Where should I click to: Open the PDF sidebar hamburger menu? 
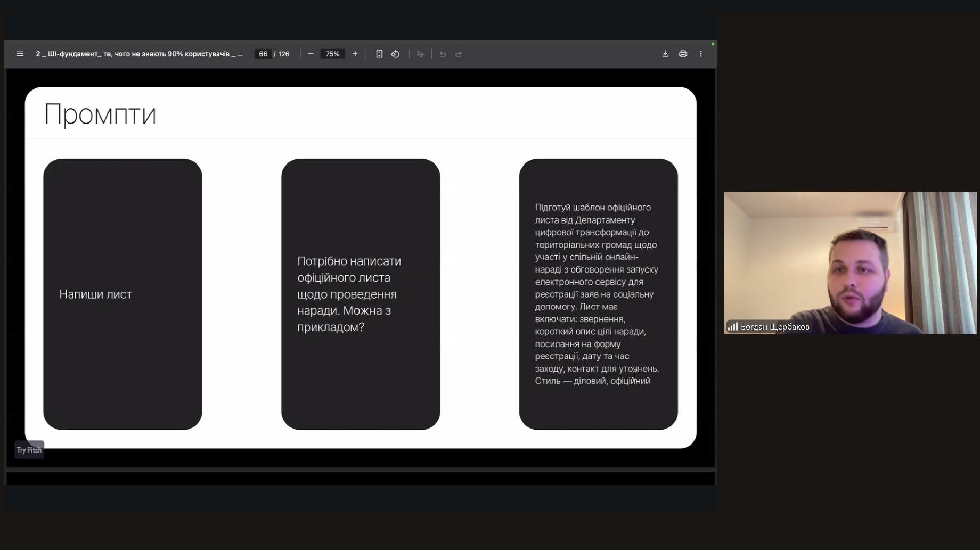pos(20,54)
